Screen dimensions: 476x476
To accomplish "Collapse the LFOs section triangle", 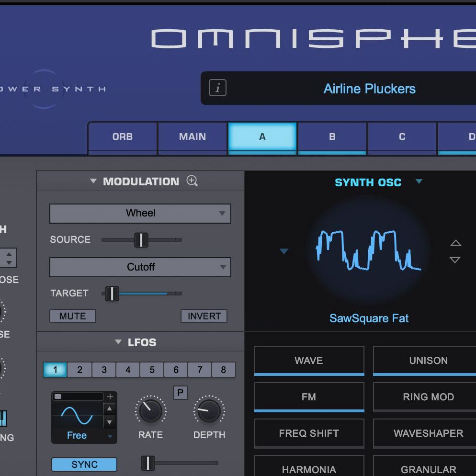I will [x=118, y=342].
